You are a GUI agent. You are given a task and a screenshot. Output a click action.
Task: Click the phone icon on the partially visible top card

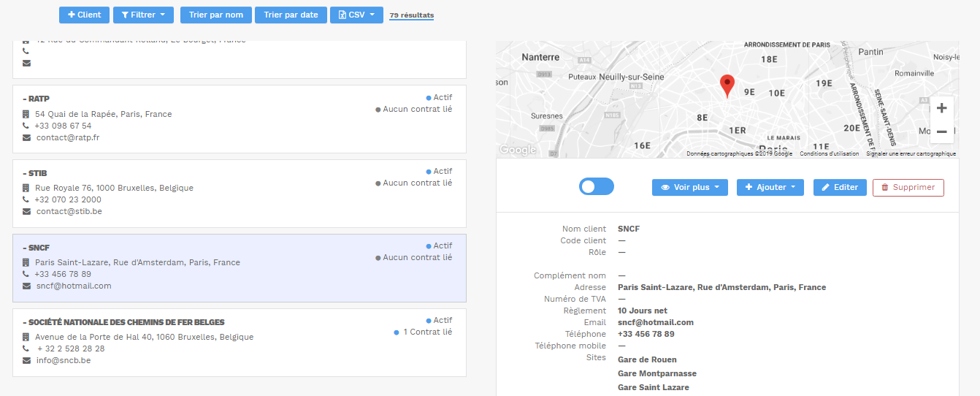[26, 51]
